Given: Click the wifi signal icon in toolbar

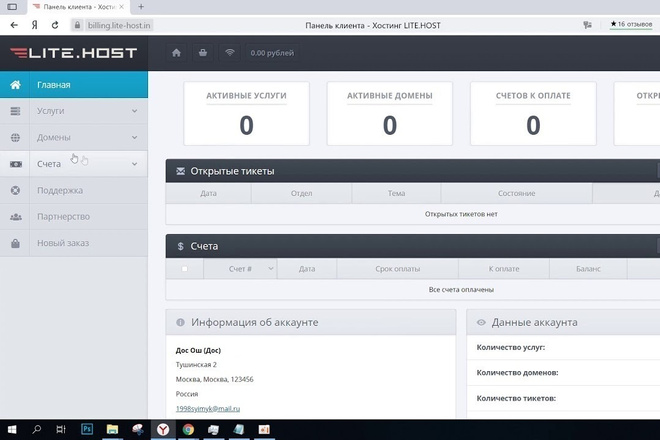Looking at the screenshot, I should 229,53.
